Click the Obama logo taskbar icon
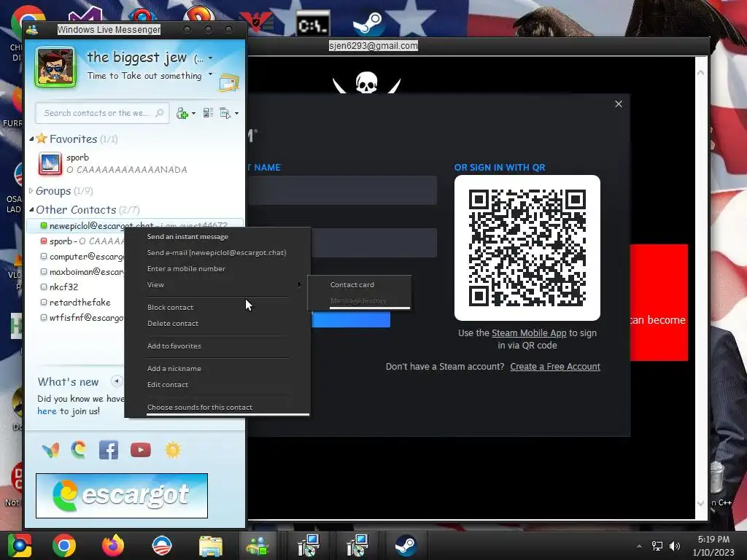 coord(161,545)
